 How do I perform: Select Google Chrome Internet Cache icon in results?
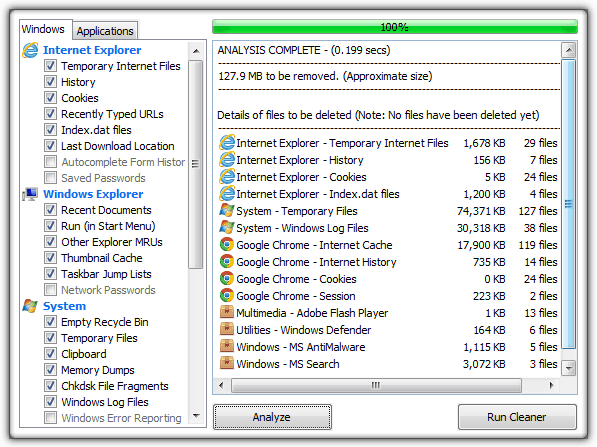(227, 244)
